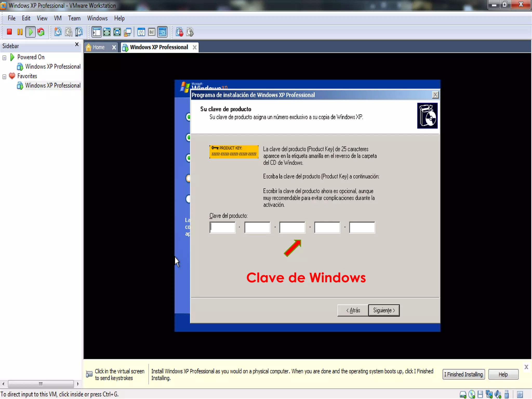Collapse the Favorites tree node

point(4,77)
